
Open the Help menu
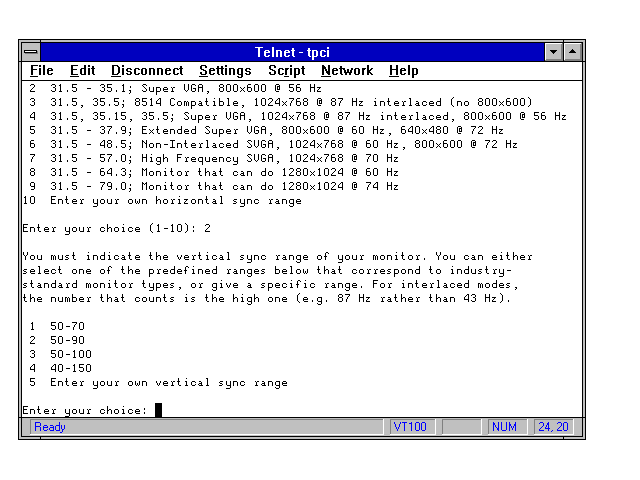(403, 71)
